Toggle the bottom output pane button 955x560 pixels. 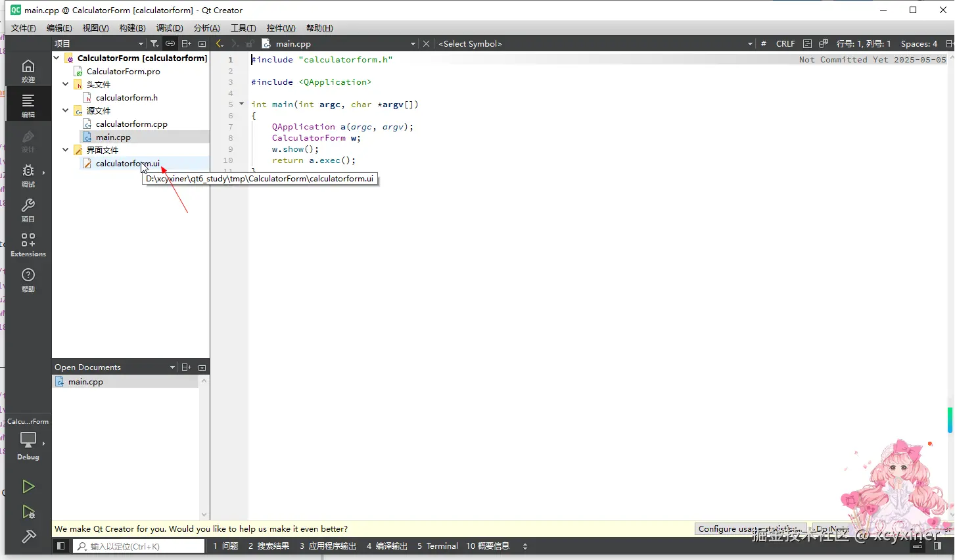(x=918, y=546)
